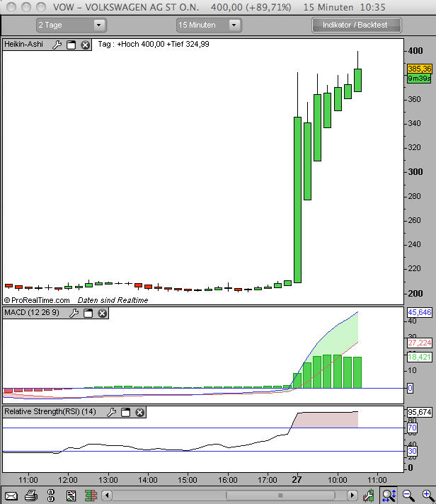This screenshot has width=436, height=504.
Task: Click the Relative Strength(RSI) (14) title
Action: pos(50,412)
